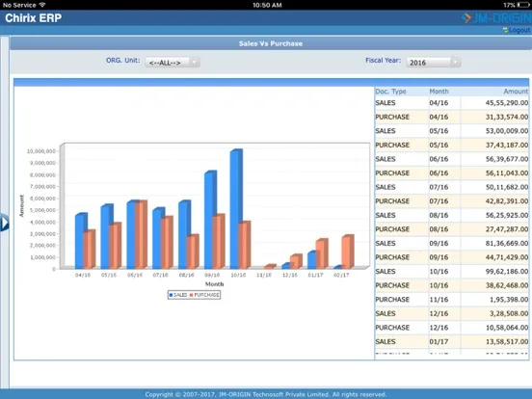Select the 27,47,287.00 amount cell
Screen dimensions: 532x399
494,229
